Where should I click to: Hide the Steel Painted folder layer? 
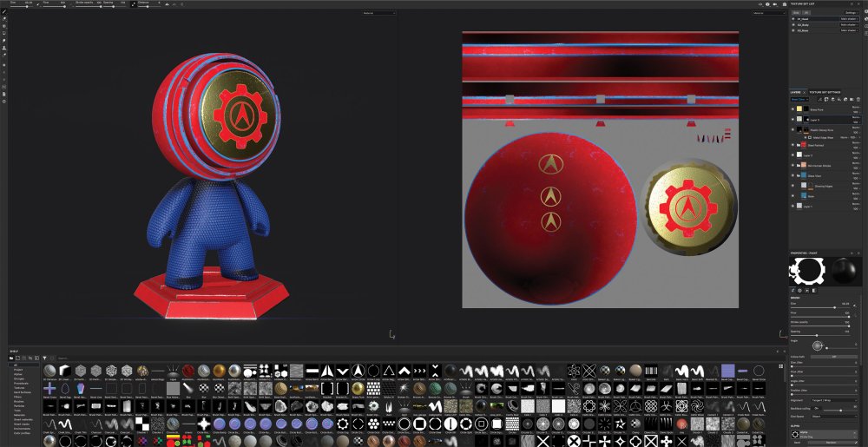792,146
